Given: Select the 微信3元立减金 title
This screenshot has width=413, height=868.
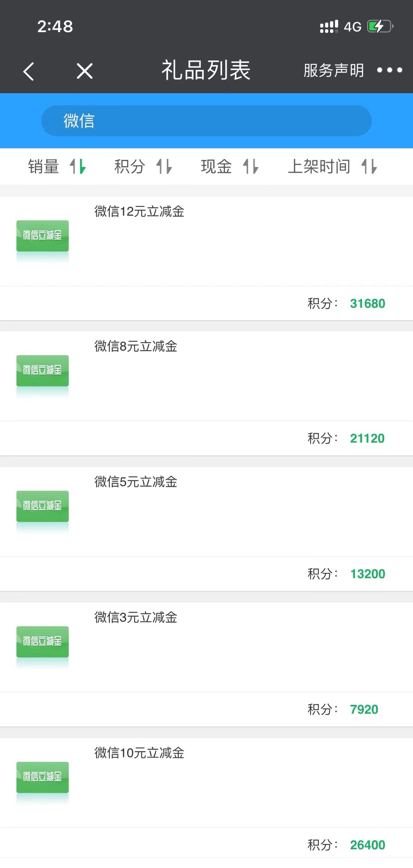Looking at the screenshot, I should coord(136,617).
